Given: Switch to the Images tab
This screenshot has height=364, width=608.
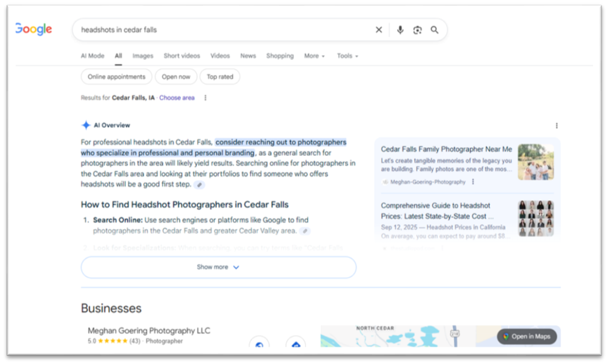Looking at the screenshot, I should click(x=143, y=56).
